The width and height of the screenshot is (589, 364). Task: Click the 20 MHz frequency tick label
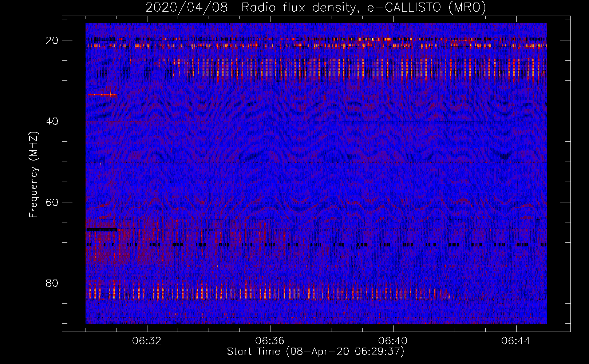click(52, 40)
